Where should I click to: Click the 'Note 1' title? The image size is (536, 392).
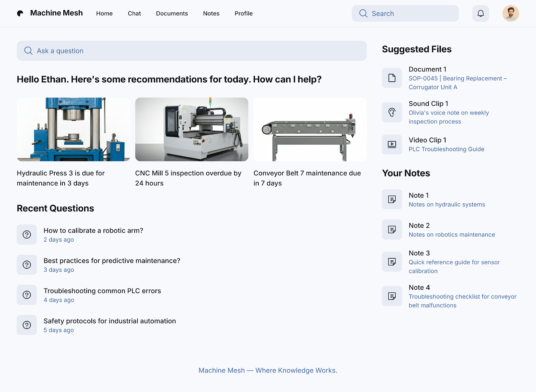click(x=419, y=195)
